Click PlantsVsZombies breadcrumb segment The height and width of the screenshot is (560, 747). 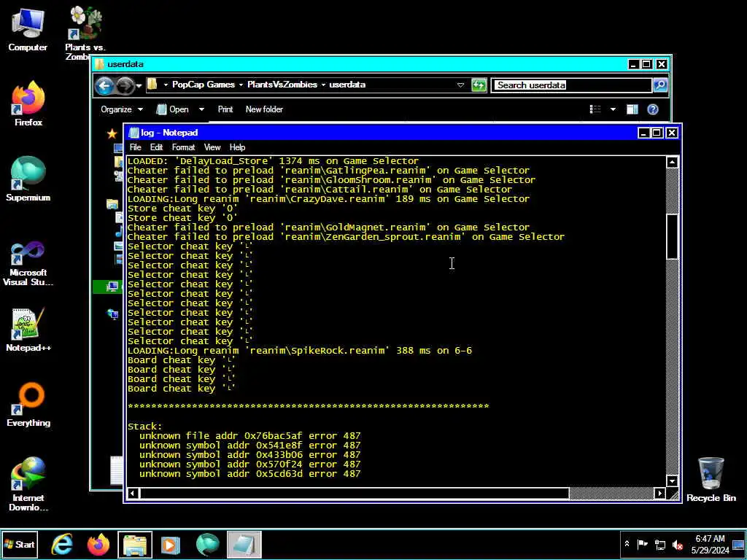tap(282, 85)
